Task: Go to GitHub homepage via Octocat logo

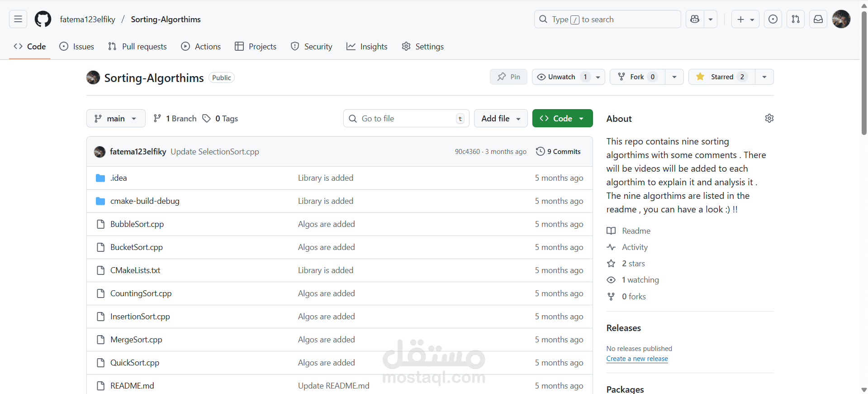Action: pyautogui.click(x=43, y=19)
